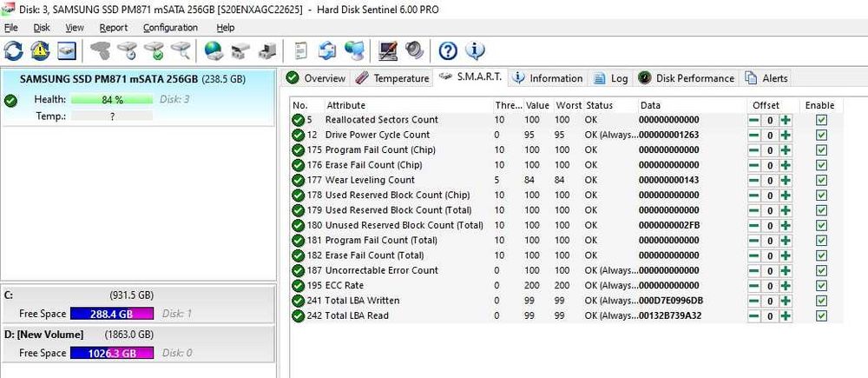868x378 pixels.
Task: Click the grayed-out stethoscope hardware test icon
Action: tap(101, 51)
